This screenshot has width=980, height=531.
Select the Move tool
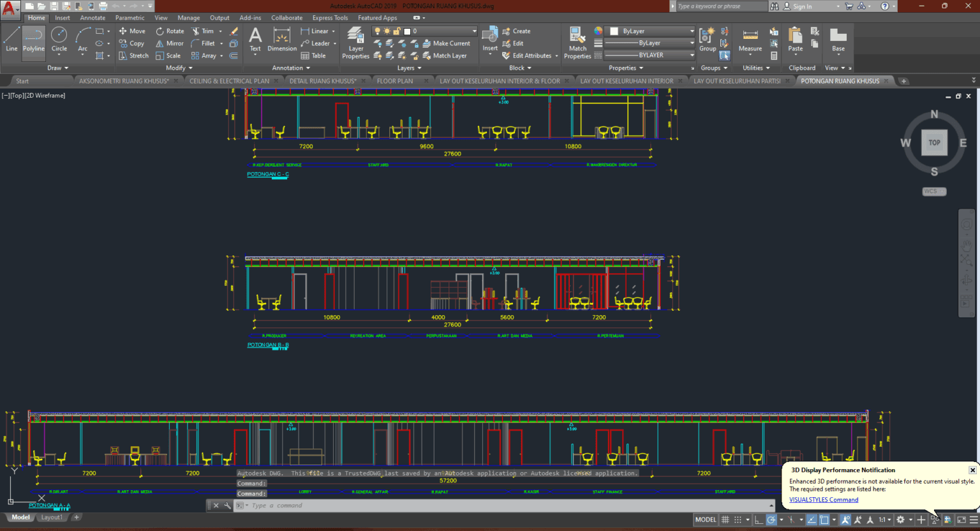[x=132, y=31]
